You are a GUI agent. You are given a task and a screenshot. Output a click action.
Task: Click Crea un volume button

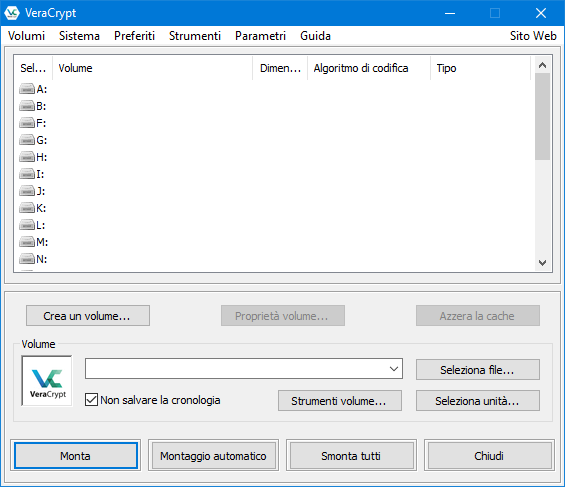[88, 316]
